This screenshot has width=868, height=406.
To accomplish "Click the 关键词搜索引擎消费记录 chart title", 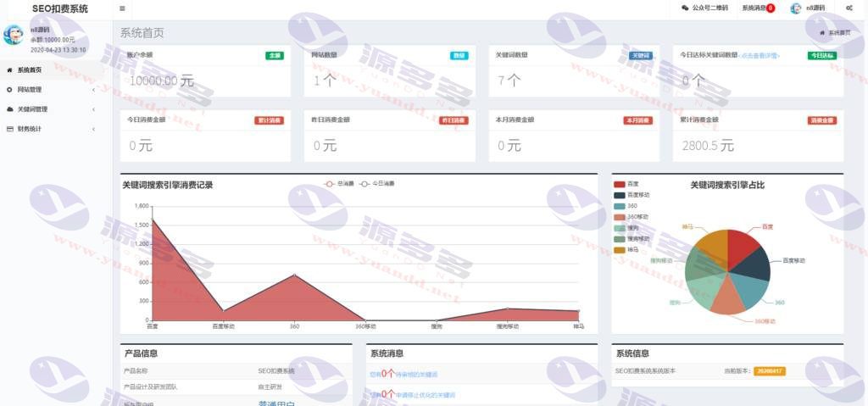I will 168,186.
